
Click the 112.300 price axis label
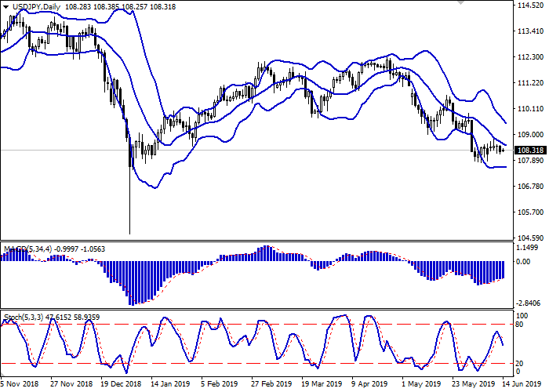pos(530,57)
